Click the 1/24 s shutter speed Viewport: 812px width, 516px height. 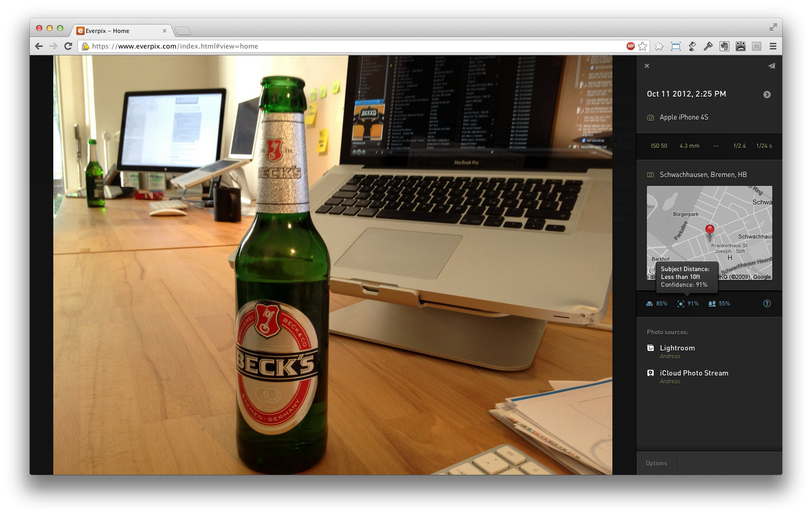pos(764,146)
